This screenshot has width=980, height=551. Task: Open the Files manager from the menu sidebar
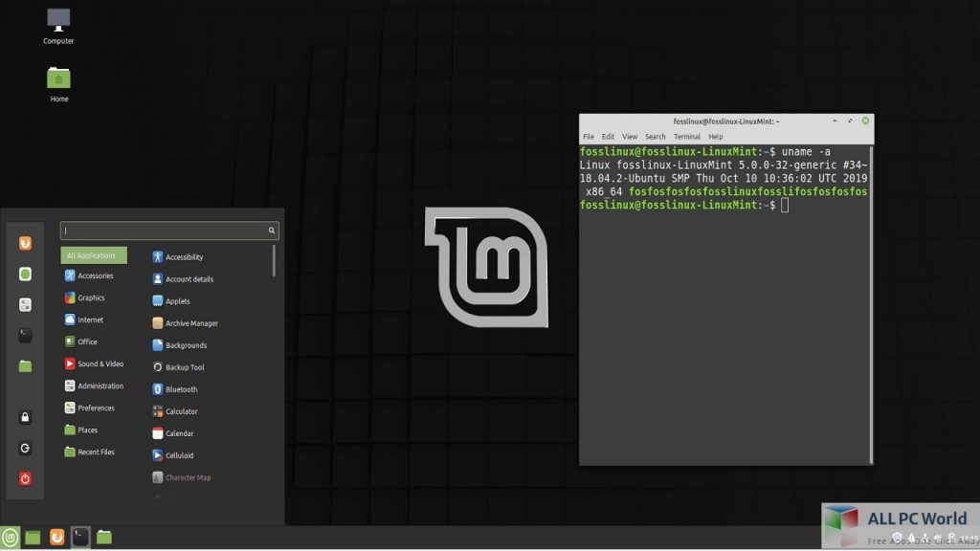25,365
